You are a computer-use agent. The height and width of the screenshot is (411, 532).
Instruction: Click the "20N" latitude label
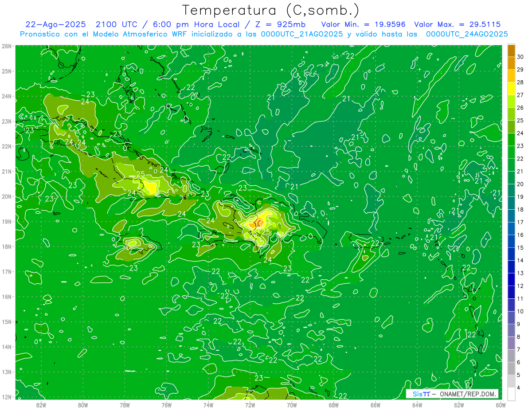click(x=7, y=196)
